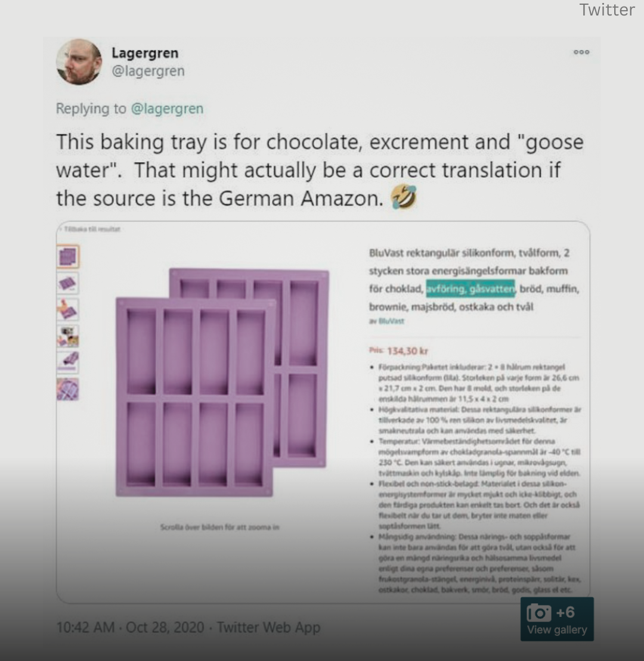Select the fourth product thumbnail
The width and height of the screenshot is (644, 661).
click(68, 336)
